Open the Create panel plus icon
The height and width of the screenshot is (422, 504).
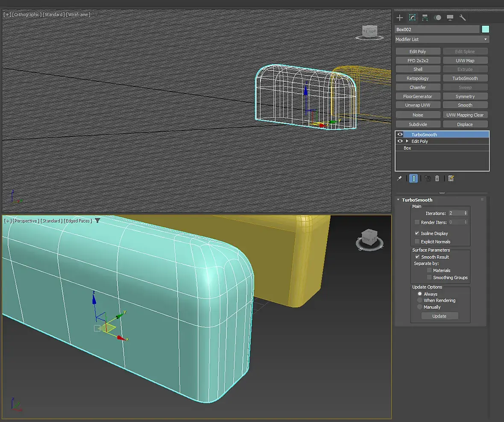[x=400, y=18]
